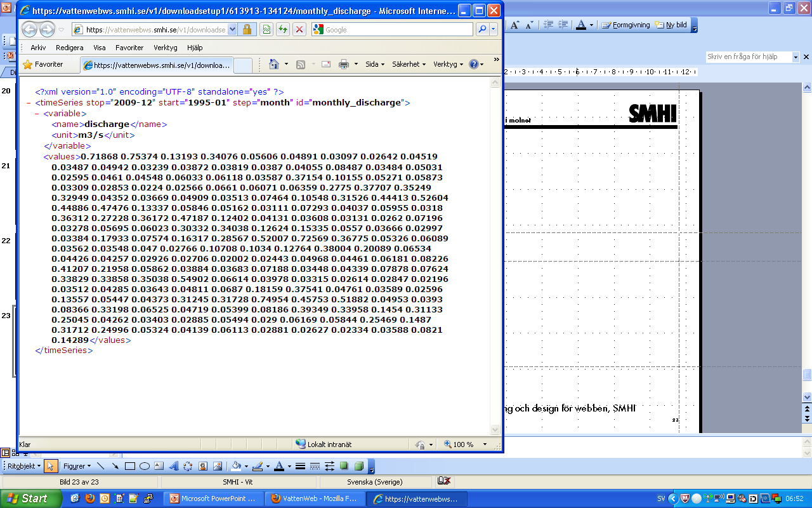Viewport: 812px width, 508px height.
Task: Open the address bar URL dropdown
Action: pos(232,29)
